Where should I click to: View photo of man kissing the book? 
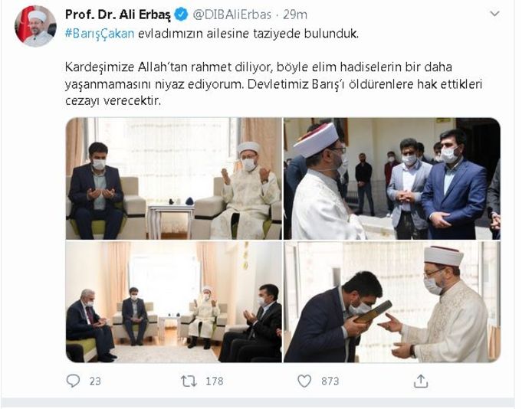point(392,302)
